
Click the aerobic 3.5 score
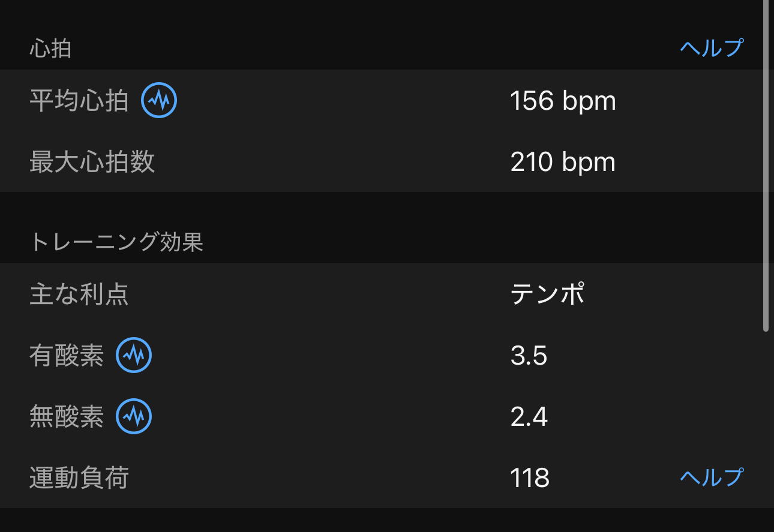529,356
